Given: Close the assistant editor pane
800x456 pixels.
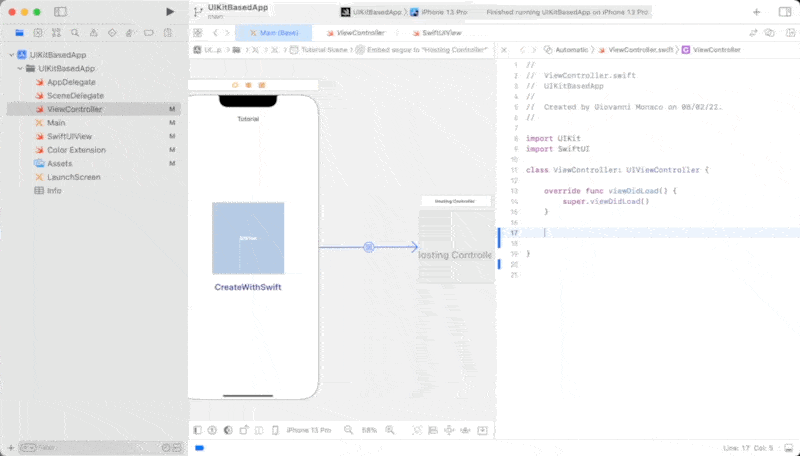Looking at the screenshot, I should pos(504,49).
